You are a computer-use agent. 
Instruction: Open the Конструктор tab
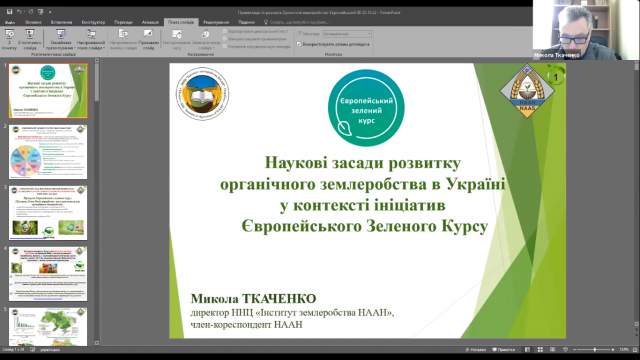pos(93,22)
